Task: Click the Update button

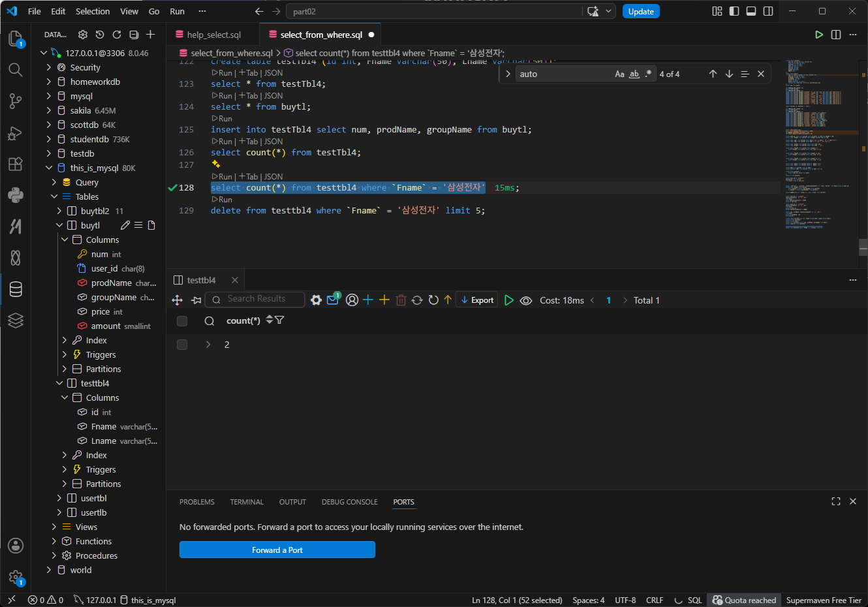Action: click(641, 11)
